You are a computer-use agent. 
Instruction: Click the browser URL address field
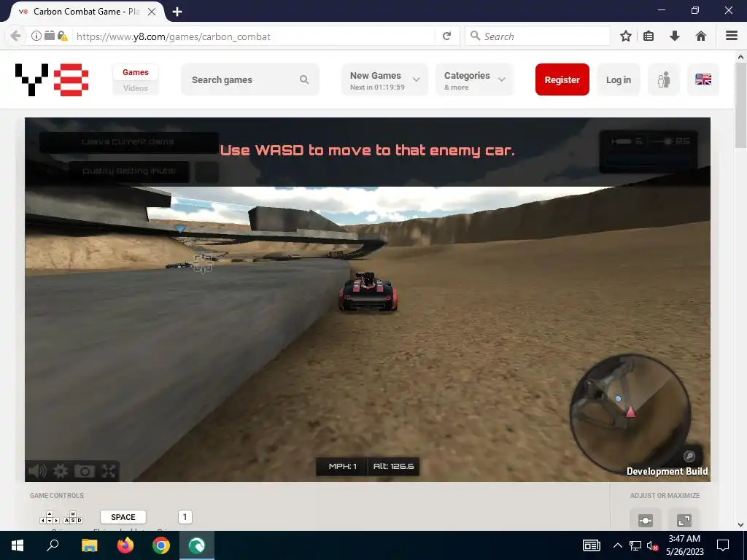[x=255, y=36]
